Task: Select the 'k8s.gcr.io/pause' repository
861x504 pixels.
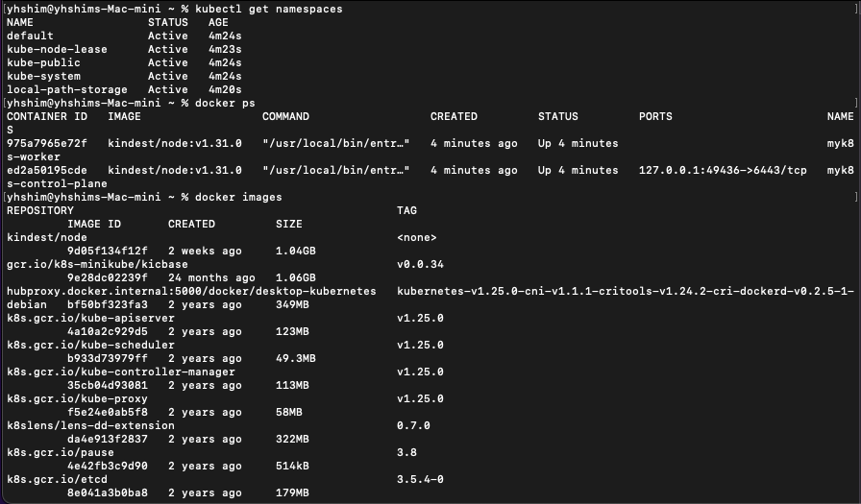Action: point(61,452)
